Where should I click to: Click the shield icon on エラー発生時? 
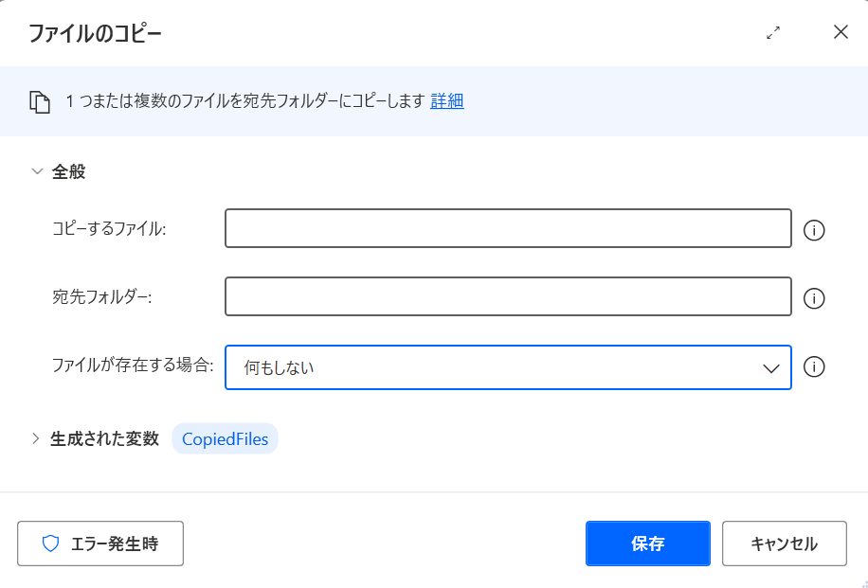pyautogui.click(x=51, y=543)
